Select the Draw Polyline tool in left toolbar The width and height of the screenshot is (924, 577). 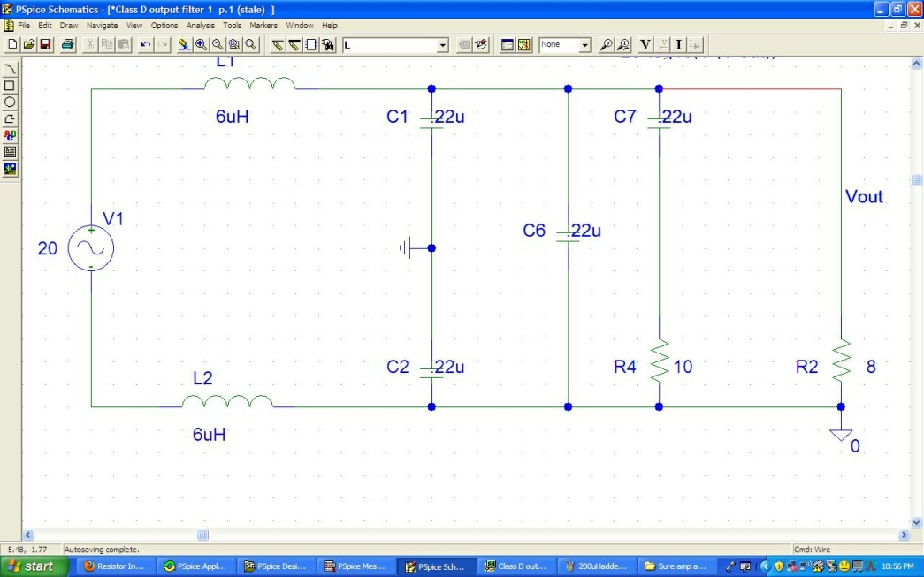[10, 119]
